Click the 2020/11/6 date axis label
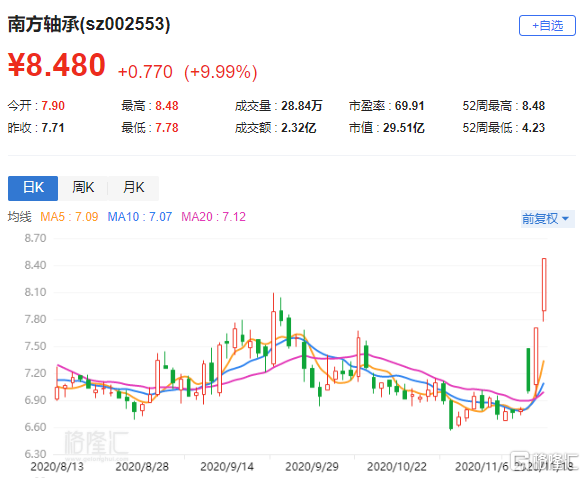This screenshot has width=585, height=478. coord(482,467)
